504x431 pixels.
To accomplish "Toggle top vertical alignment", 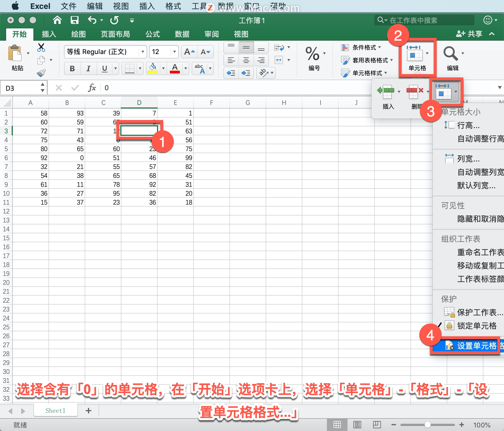I will [231, 47].
